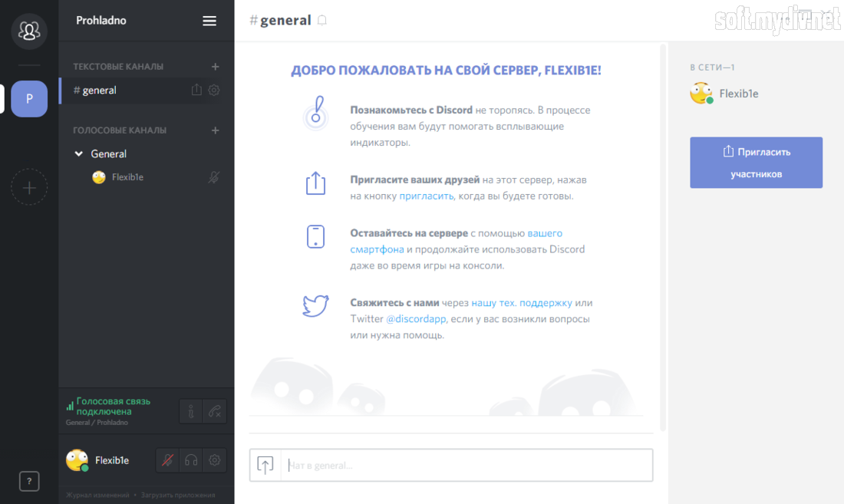
Task: Create a new voice channel
Action: click(216, 130)
